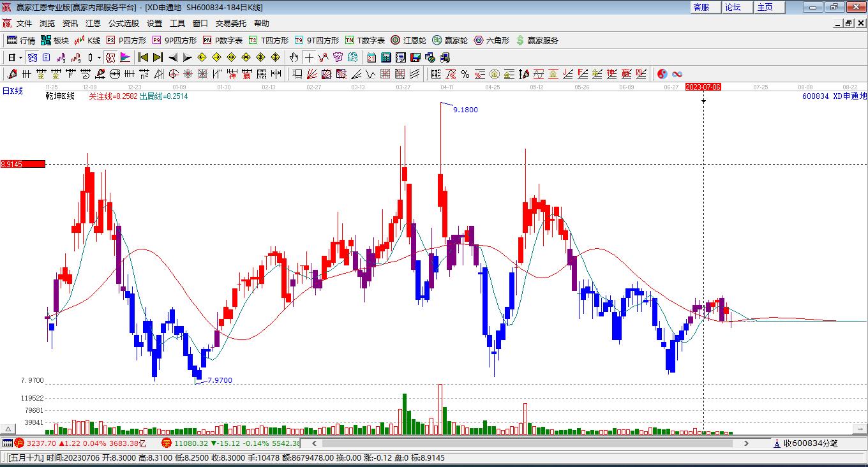Open the 六角形 hexagon tool
Viewport: 868px width, 467px height.
click(491, 40)
